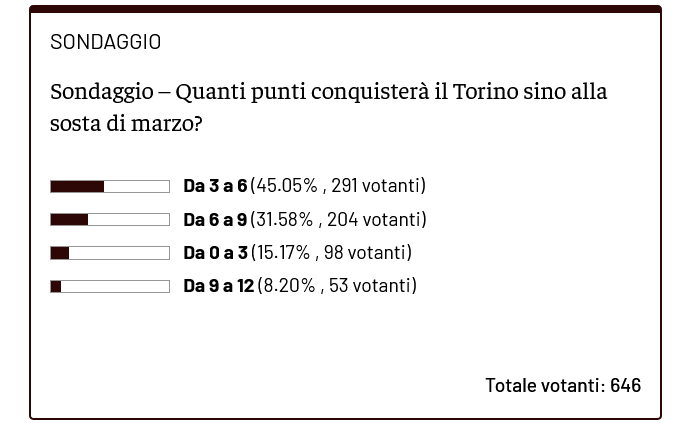Screen dimensions: 693x429
Task: Click the '98 votanti' vote count
Action: click(373, 253)
